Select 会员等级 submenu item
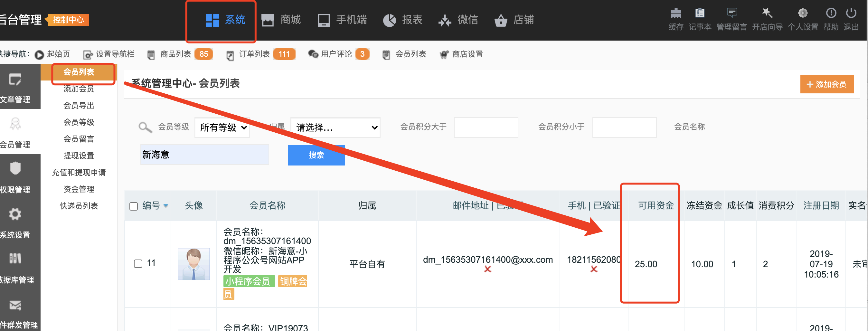The image size is (868, 331). tap(79, 122)
